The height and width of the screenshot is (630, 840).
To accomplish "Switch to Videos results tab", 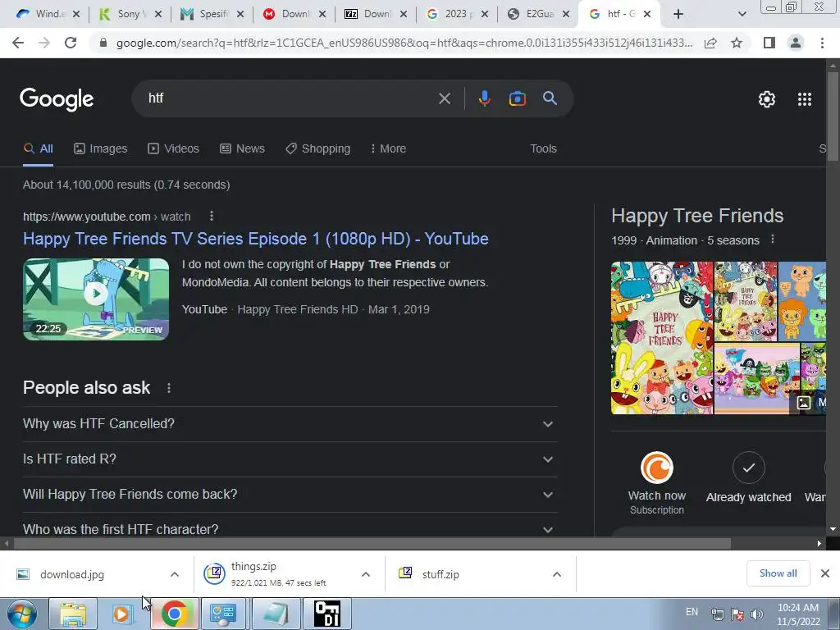I will pos(174,149).
